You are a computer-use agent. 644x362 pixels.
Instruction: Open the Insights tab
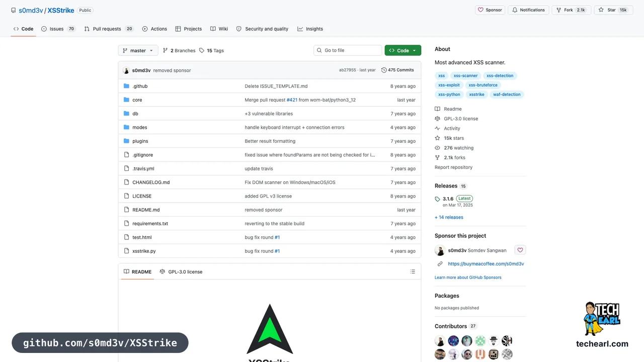pos(310,29)
